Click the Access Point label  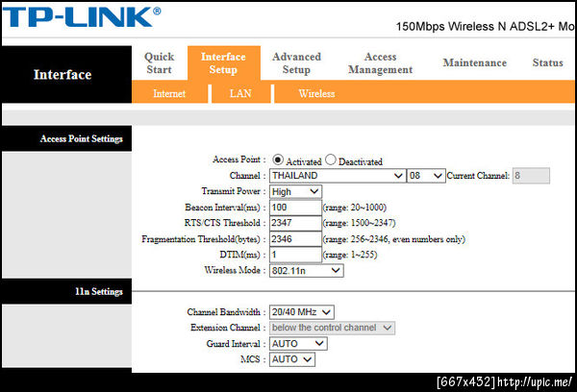coord(238,159)
